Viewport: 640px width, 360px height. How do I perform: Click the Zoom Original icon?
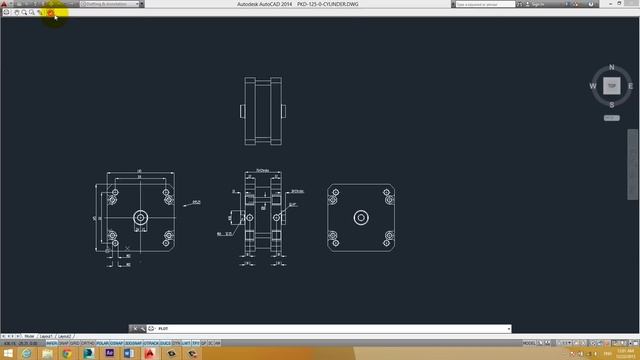(x=40, y=13)
